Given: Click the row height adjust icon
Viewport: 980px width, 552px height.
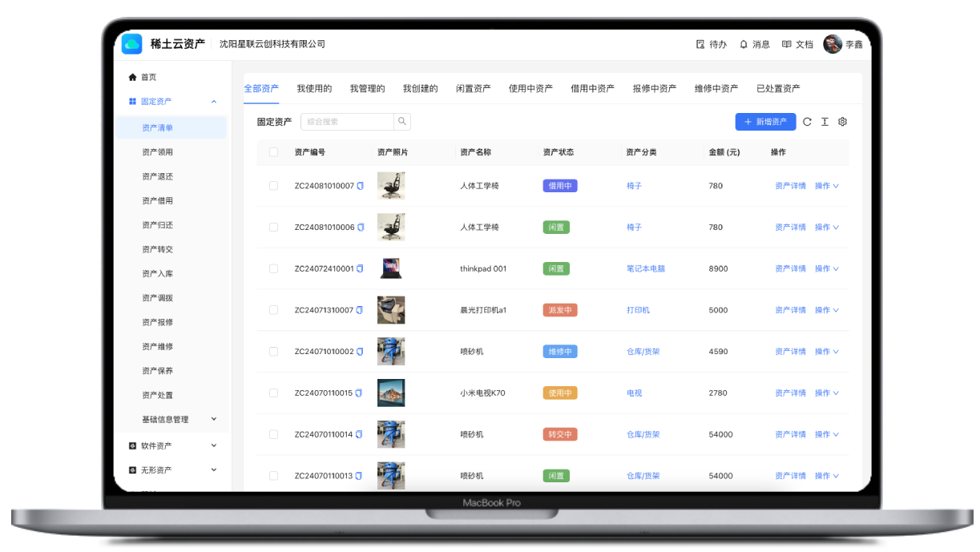Looking at the screenshot, I should [x=825, y=122].
